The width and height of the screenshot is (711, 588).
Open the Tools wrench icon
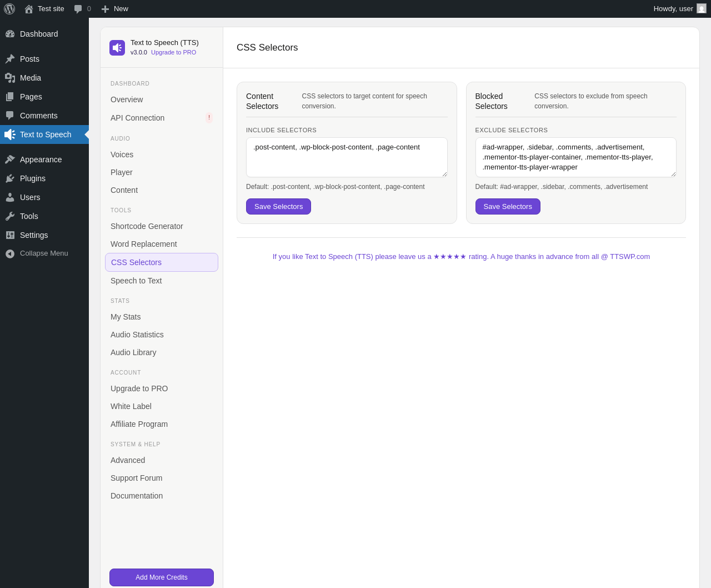[10, 216]
